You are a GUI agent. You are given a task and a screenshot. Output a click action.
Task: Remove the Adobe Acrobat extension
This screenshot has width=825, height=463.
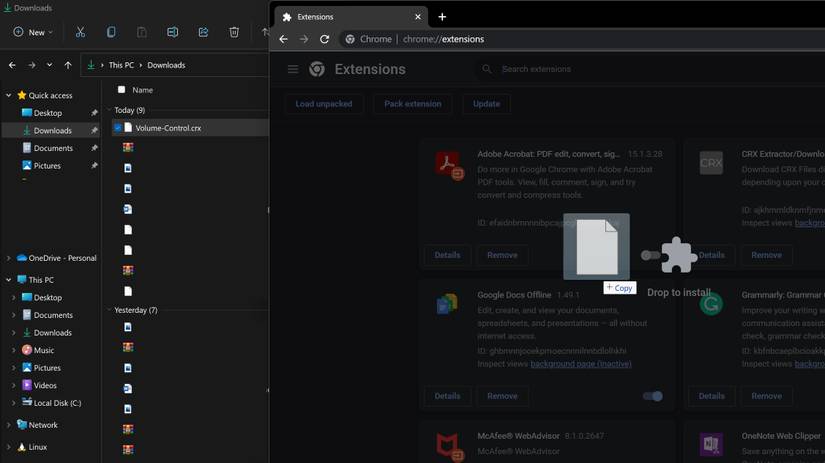(502, 255)
